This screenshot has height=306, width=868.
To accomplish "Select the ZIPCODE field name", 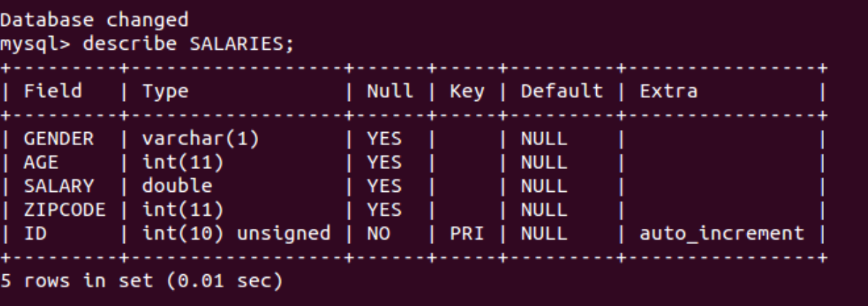I will 64,209.
